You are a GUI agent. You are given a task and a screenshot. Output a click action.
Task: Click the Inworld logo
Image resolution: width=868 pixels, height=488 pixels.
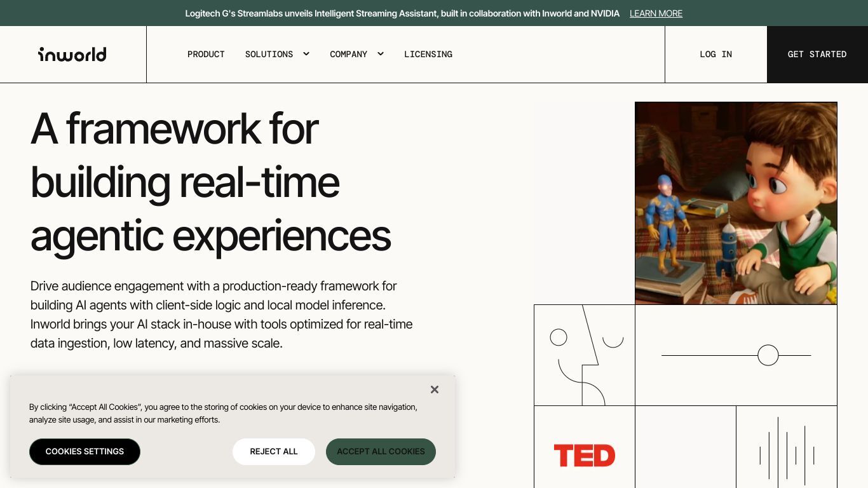72,54
